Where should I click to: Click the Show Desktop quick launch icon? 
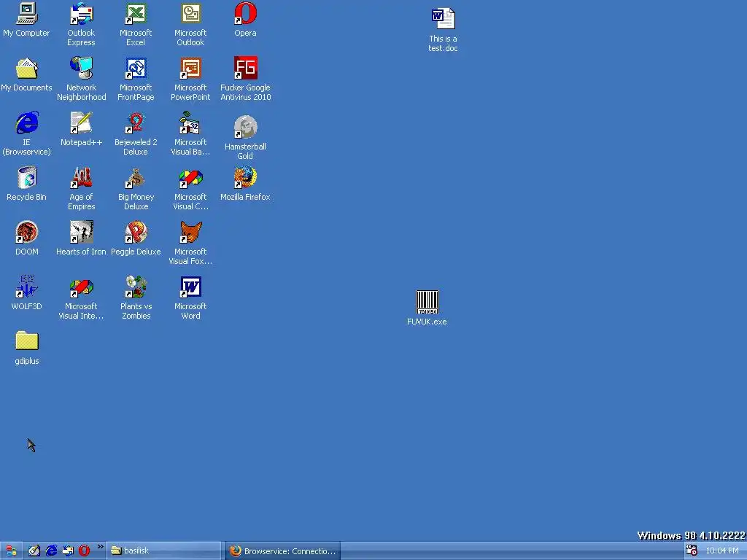(x=34, y=551)
